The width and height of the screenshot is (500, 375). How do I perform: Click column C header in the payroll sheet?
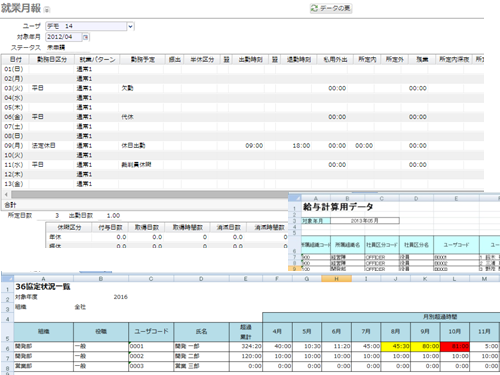(382, 199)
